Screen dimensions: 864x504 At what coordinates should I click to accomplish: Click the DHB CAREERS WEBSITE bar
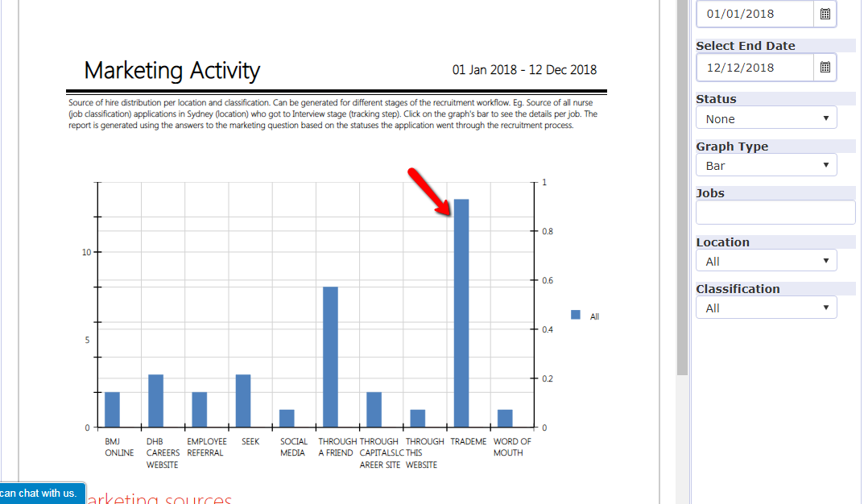coord(156,400)
